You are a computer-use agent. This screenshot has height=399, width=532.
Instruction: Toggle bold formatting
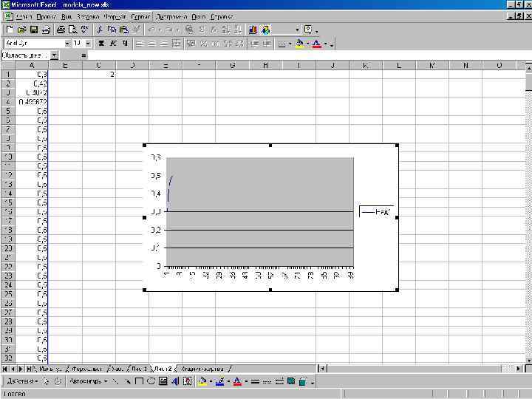coord(101,44)
